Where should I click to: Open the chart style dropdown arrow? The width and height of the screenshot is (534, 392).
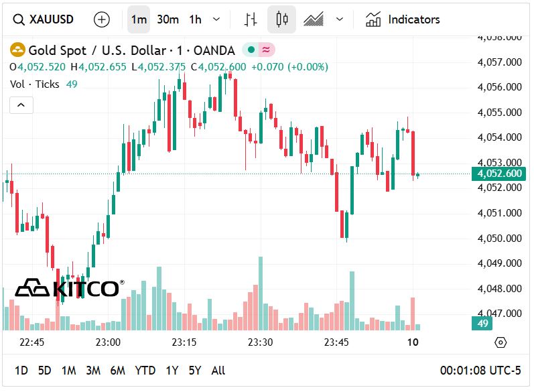(x=340, y=19)
